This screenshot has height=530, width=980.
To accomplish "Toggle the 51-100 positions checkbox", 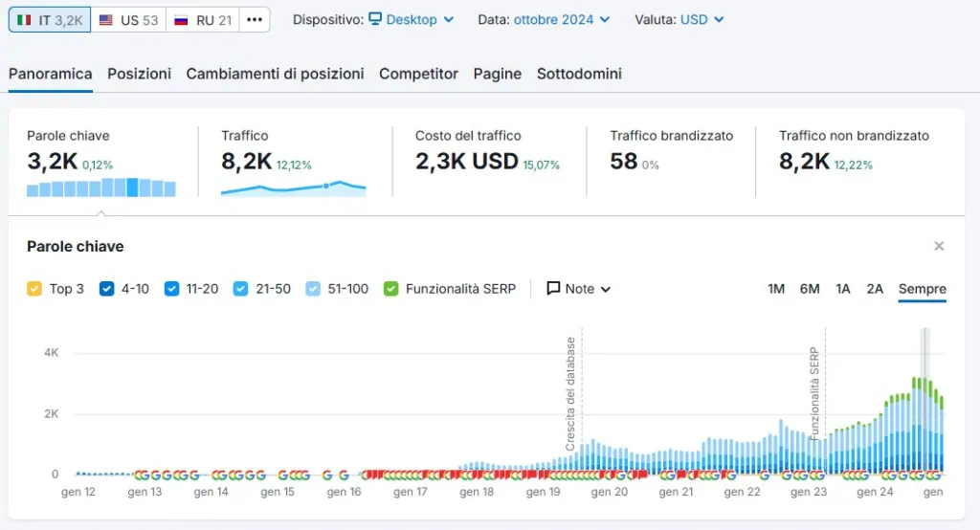I will click(313, 289).
